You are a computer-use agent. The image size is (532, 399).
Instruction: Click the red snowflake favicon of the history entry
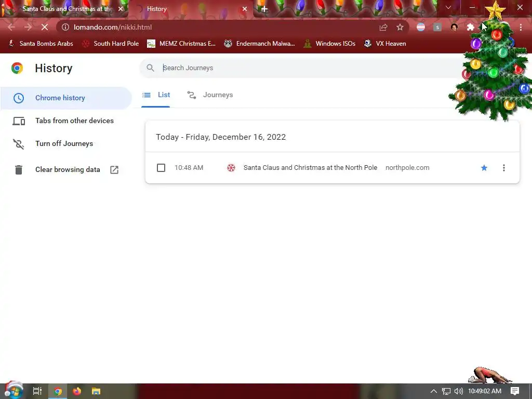coord(231,168)
